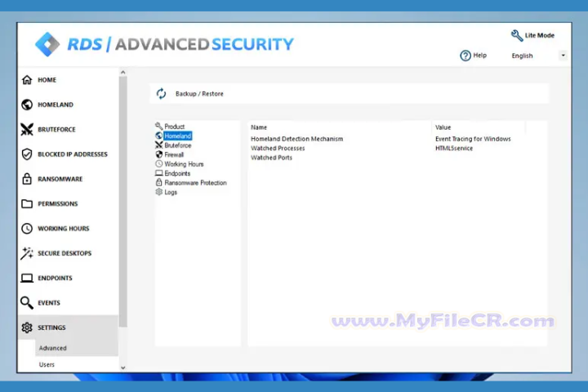
Task: Go to HOME in sidebar menu
Action: point(47,80)
